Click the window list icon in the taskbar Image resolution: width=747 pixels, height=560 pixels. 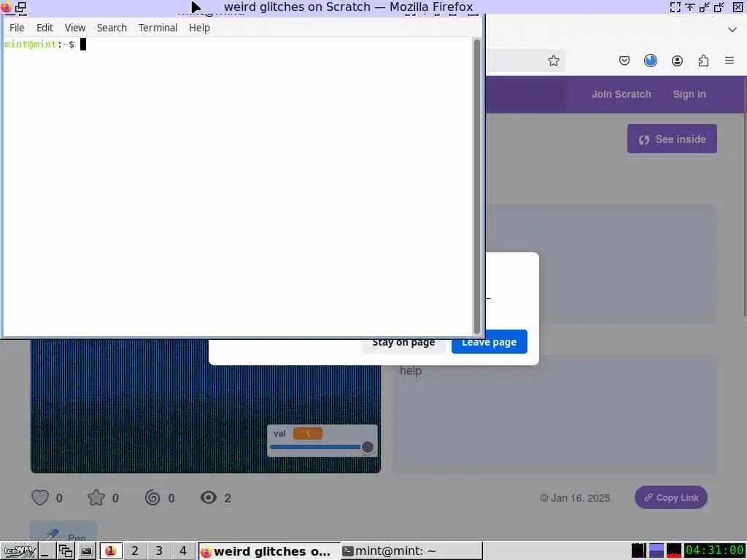pyautogui.click(x=65, y=551)
